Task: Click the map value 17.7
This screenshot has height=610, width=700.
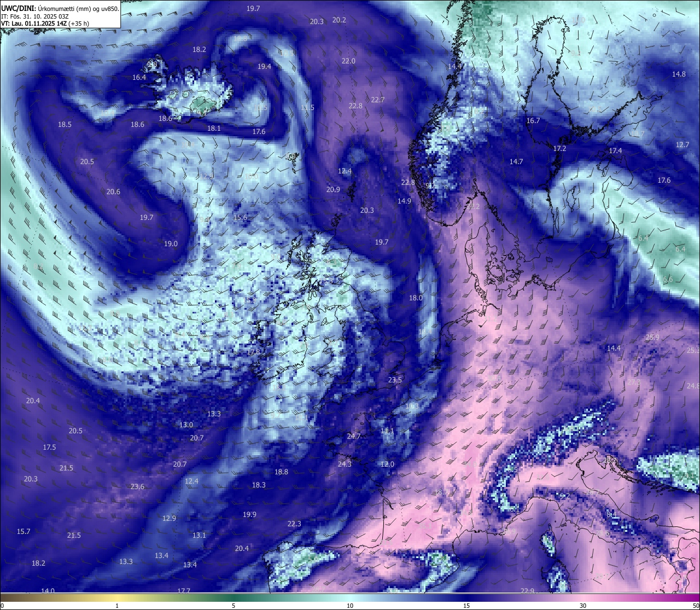Action: point(184,591)
